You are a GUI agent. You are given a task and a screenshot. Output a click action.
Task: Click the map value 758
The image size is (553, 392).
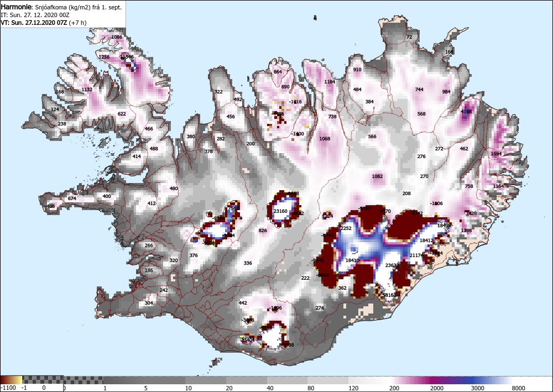[469, 186]
